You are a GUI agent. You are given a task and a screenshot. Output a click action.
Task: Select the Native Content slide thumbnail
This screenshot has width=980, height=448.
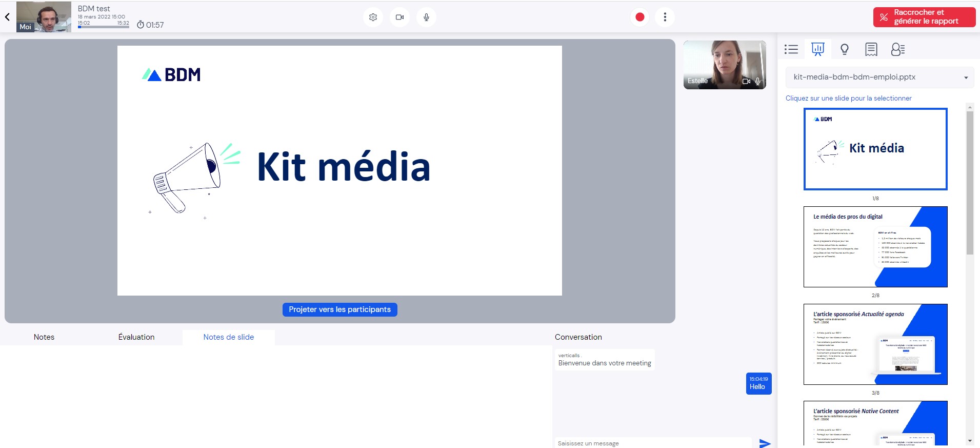click(x=875, y=423)
